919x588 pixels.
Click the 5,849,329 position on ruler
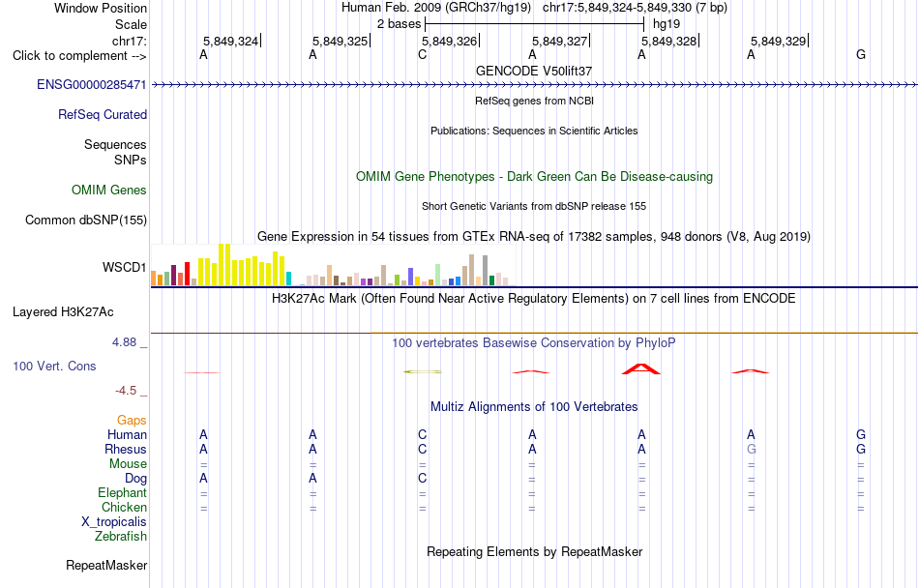click(x=779, y=41)
